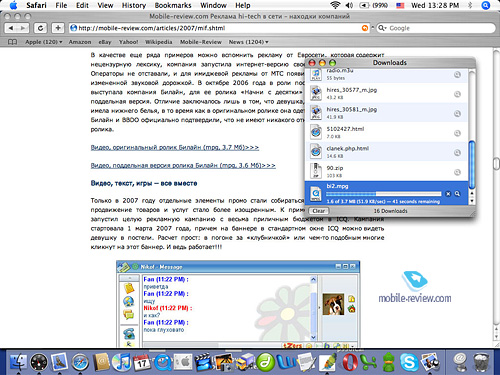Image resolution: width=500 pixels, height=375 pixels.
Task: Reveal hires_30577_m.jpg in Finder
Action: [457, 94]
